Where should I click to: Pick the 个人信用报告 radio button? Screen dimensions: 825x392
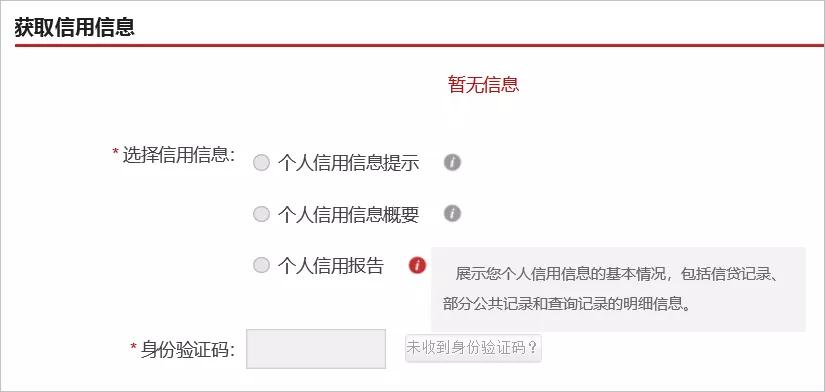pos(261,265)
